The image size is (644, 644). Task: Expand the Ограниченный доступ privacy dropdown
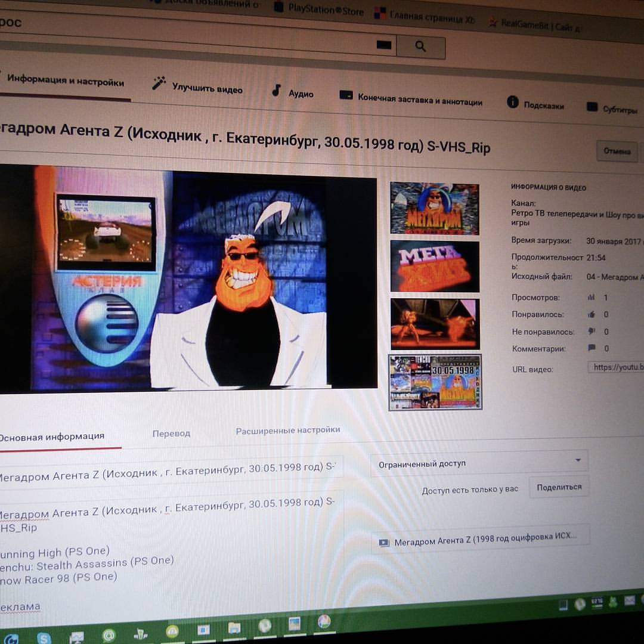coord(479,463)
